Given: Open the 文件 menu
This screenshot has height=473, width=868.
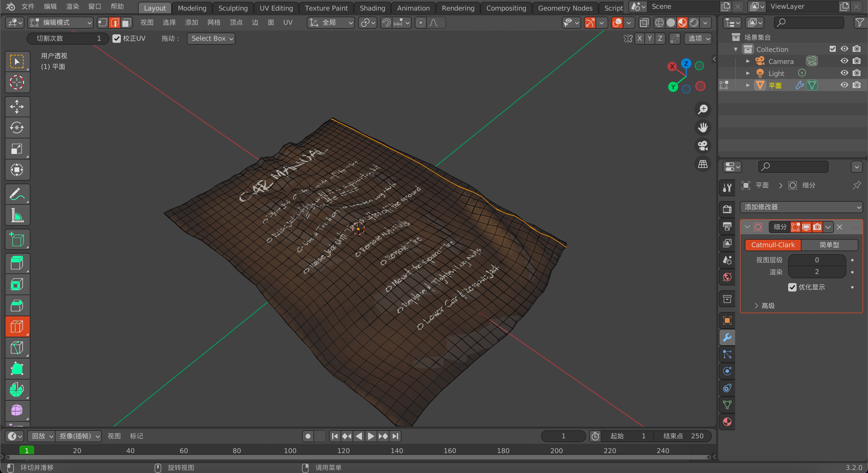Looking at the screenshot, I should pos(28,7).
